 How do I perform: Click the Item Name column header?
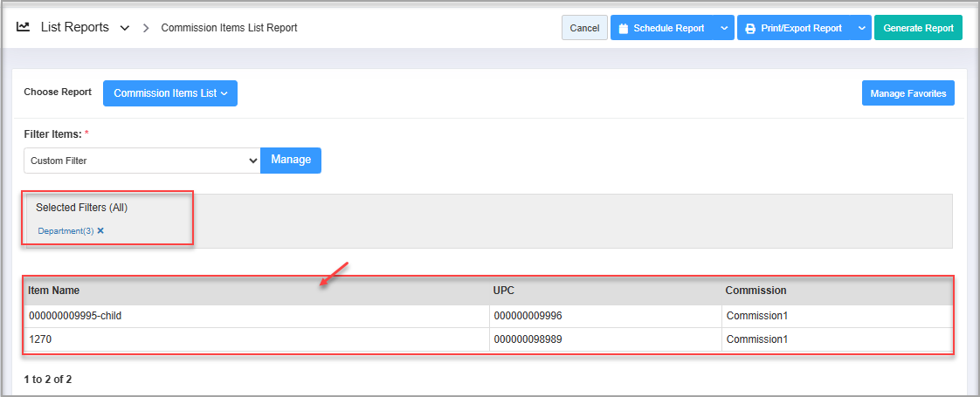(54, 291)
